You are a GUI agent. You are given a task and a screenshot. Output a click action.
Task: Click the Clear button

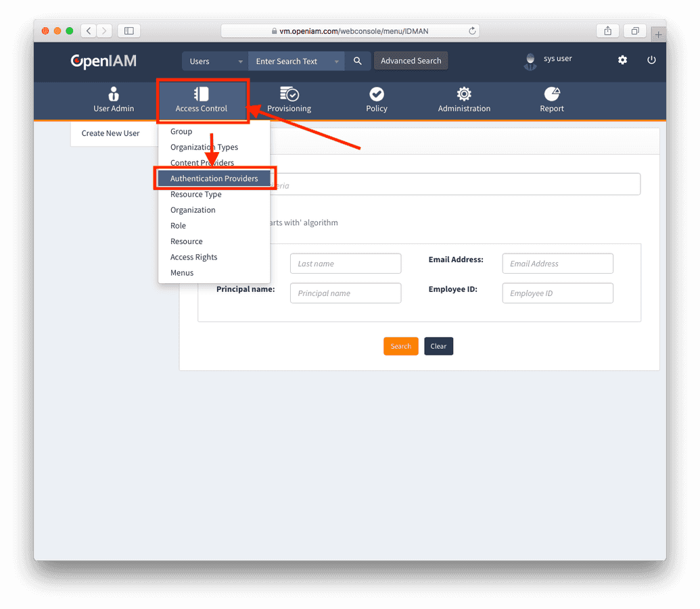438,345
